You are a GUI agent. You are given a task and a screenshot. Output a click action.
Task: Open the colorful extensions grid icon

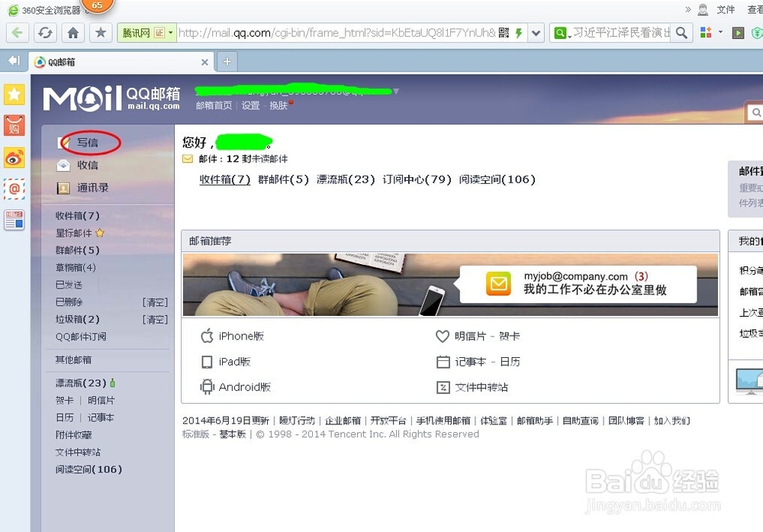pos(706,32)
